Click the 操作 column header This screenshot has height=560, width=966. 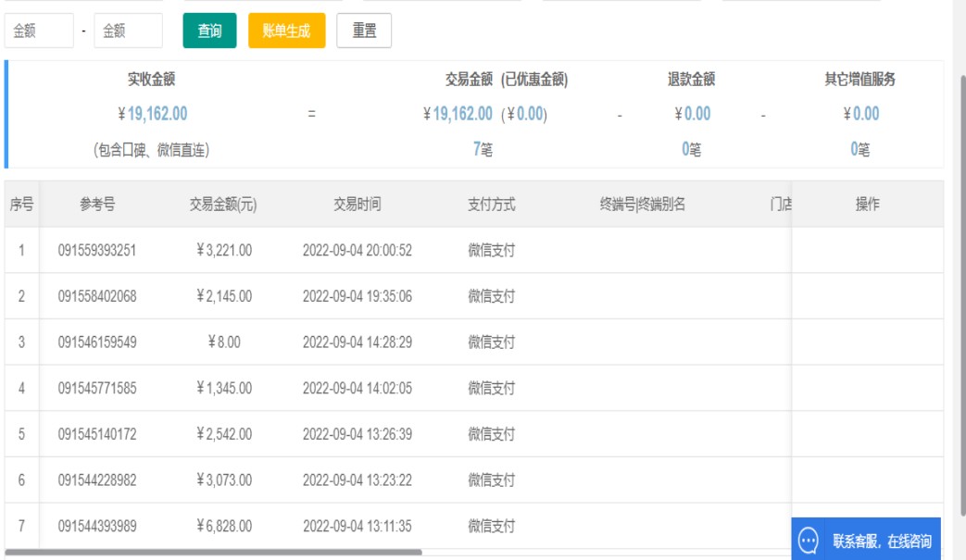point(867,205)
